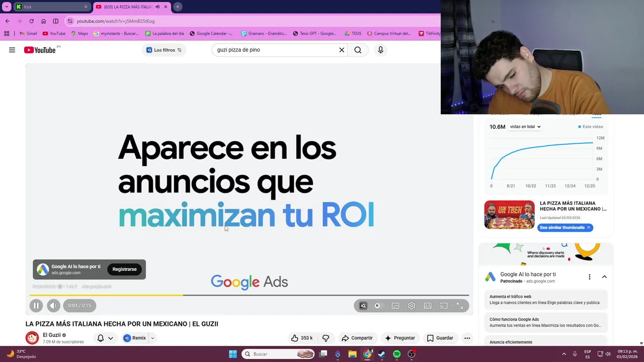644x362 pixels.
Task: Open Google AI ad options three-dot menu
Action: (589, 277)
